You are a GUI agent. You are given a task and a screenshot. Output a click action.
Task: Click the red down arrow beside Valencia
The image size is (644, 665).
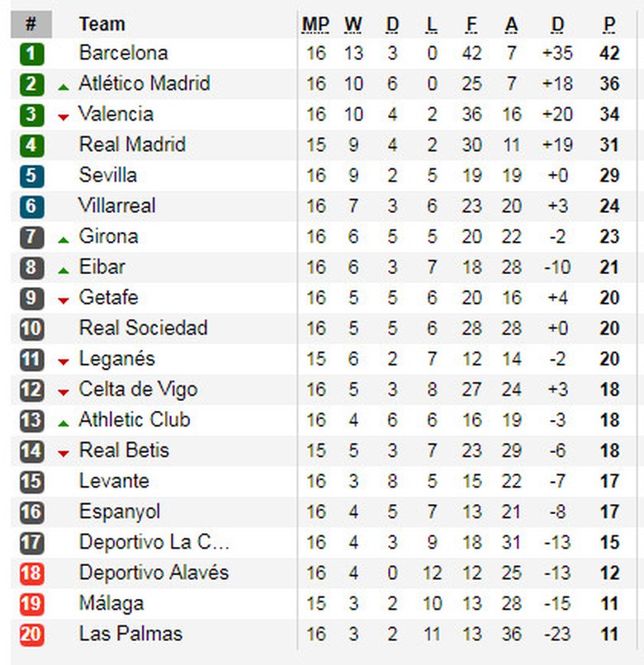pyautogui.click(x=64, y=117)
